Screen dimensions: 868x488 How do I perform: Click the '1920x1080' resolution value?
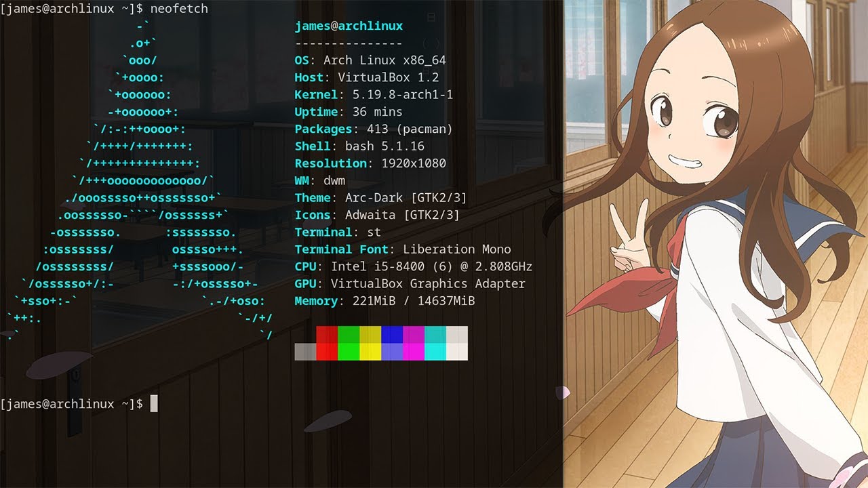414,163
